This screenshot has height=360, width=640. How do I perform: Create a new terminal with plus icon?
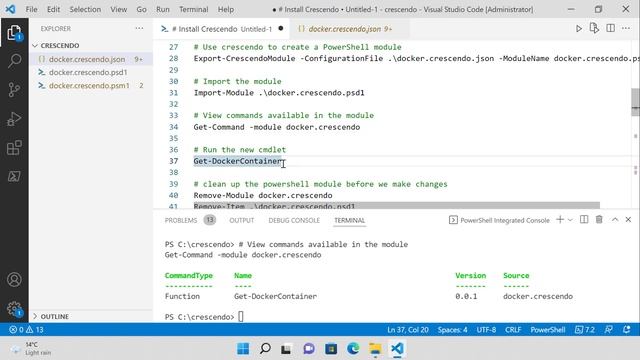coord(560,220)
